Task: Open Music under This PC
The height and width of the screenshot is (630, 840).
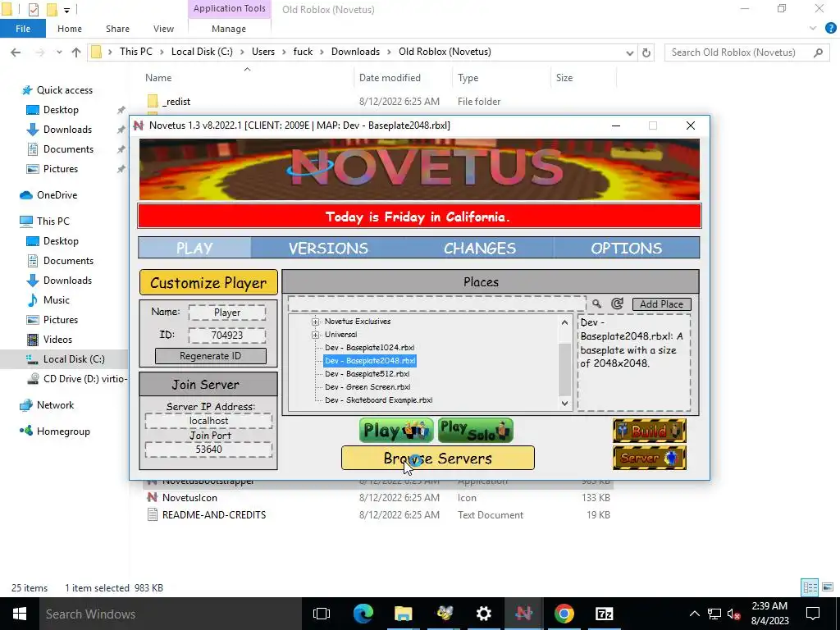Action: (57, 300)
